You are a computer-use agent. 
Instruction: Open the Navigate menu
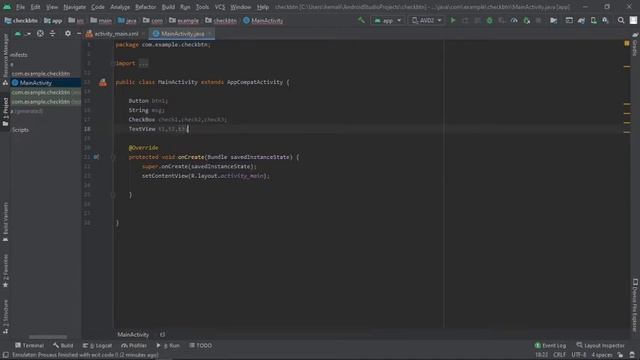tap(75, 7)
